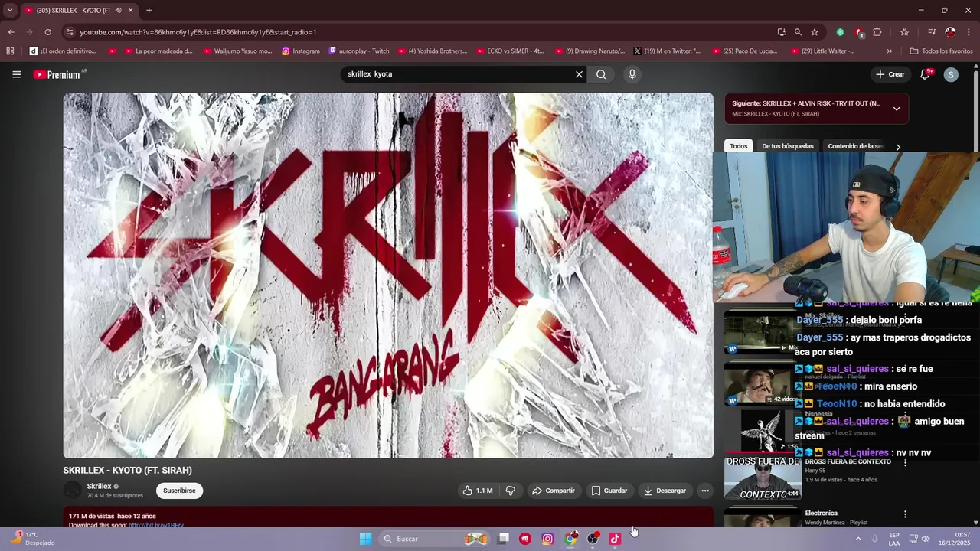Open TikTok from the taskbar
The height and width of the screenshot is (551, 980).
614,539
